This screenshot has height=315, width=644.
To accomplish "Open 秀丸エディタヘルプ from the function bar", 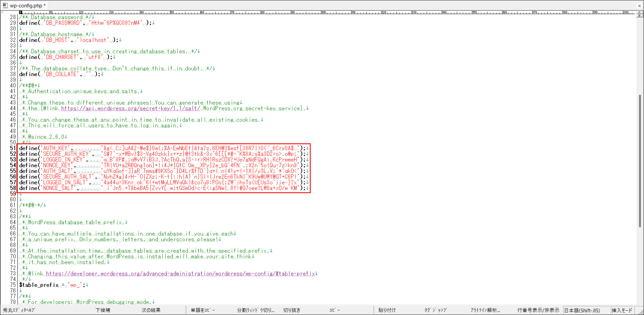I will tap(19, 310).
